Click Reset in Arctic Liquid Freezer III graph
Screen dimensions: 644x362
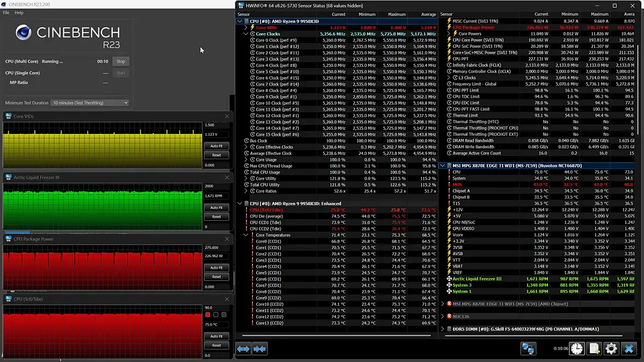[x=217, y=216]
